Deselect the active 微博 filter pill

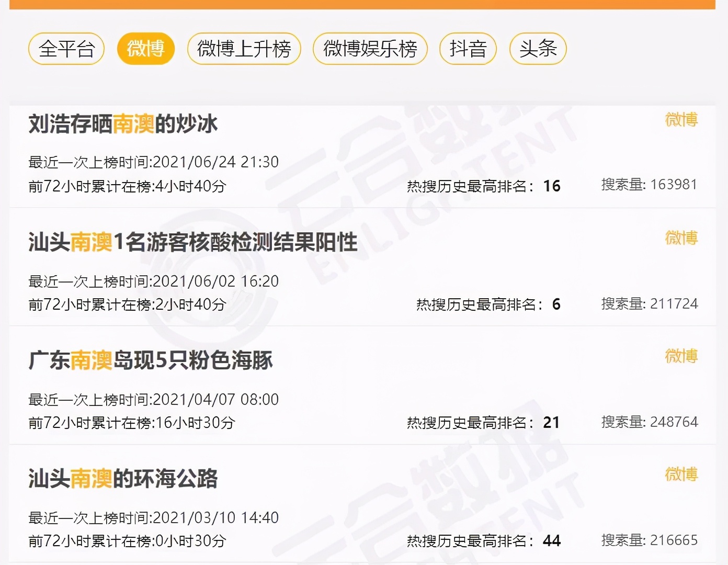pyautogui.click(x=146, y=49)
